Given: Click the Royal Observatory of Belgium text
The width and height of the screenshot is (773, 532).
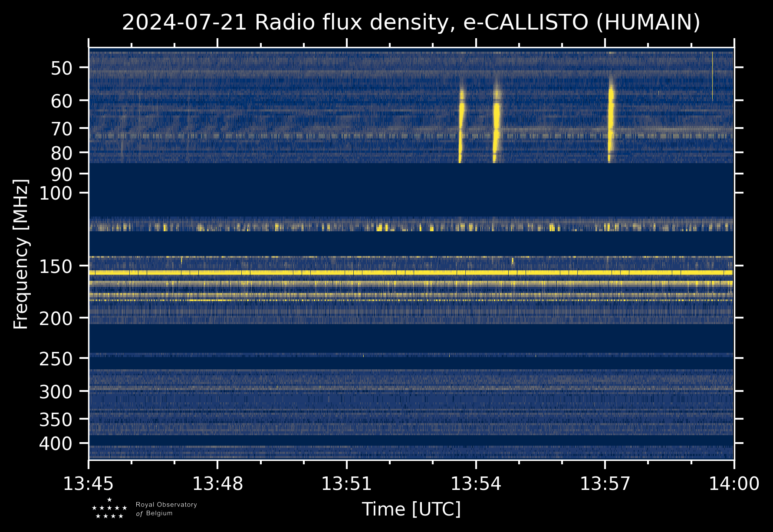Looking at the screenshot, I should tap(166, 509).
